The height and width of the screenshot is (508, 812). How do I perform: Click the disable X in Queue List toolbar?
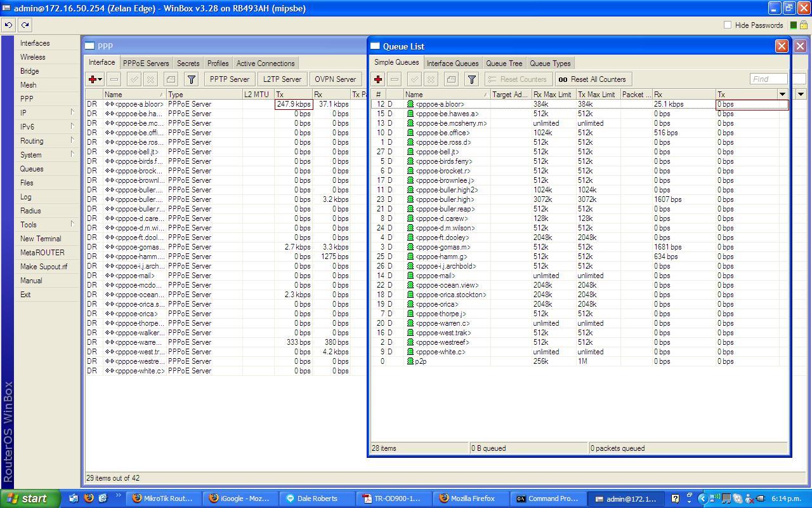(431, 79)
